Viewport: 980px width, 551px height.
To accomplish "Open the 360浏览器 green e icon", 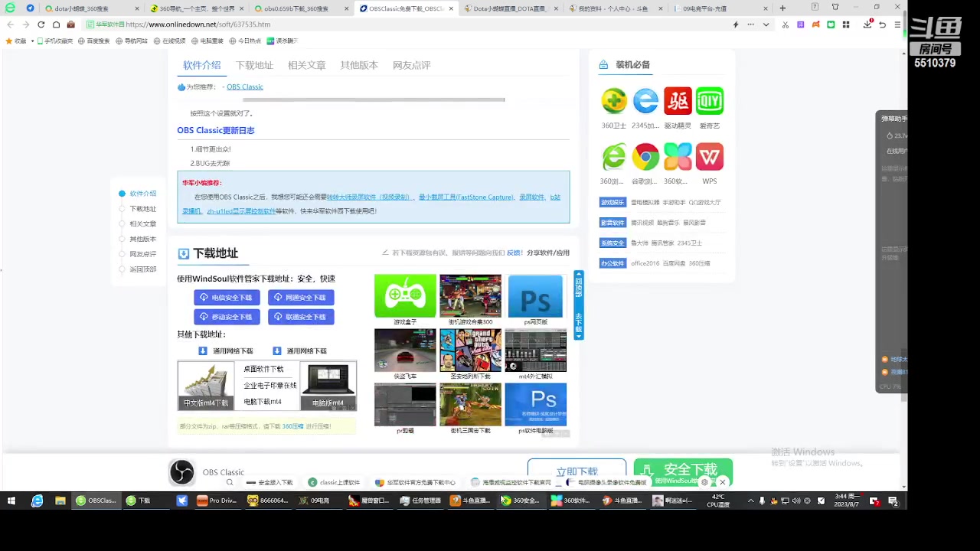I will coord(613,157).
